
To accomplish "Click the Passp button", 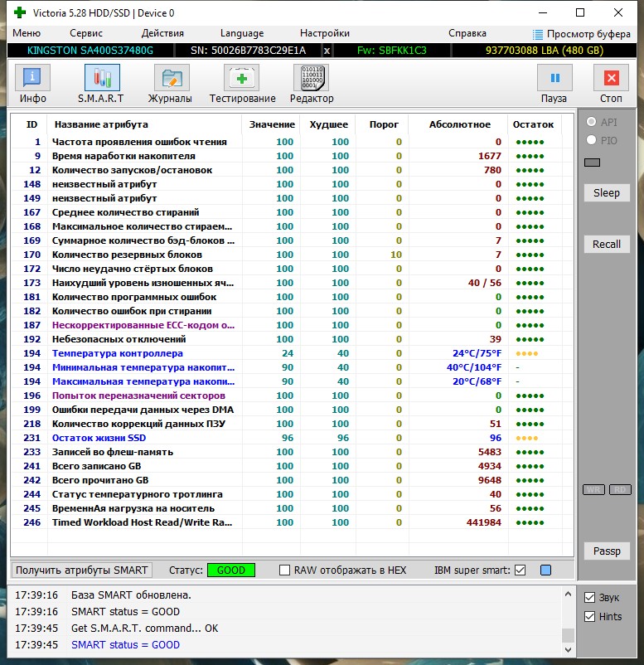I will (x=606, y=551).
